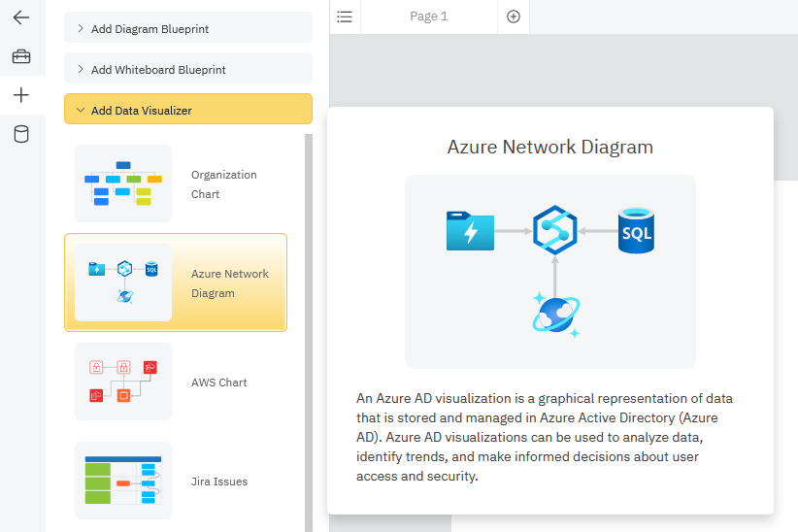The image size is (798, 532).
Task: Select the Azure Network Diagram thumbnail
Action: click(123, 283)
